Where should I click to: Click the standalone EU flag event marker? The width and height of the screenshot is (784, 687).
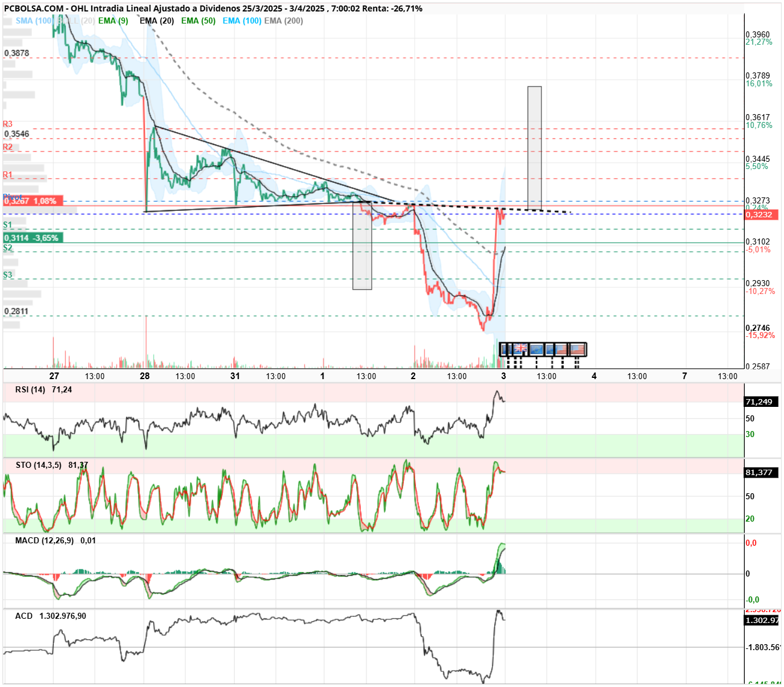[x=537, y=349]
